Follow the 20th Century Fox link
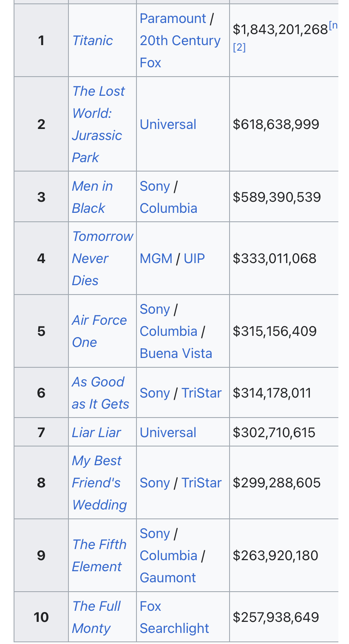349x644 pixels. [x=180, y=52]
